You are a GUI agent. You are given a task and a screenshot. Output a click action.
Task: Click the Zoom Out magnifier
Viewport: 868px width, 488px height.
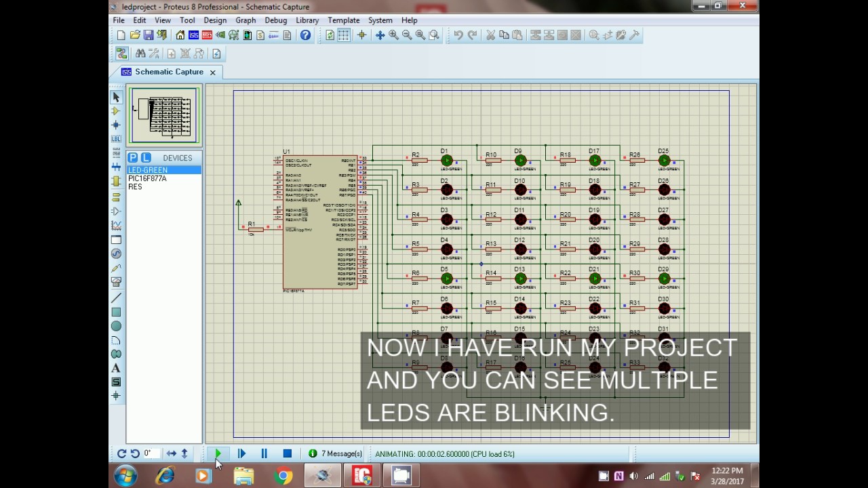tap(407, 35)
